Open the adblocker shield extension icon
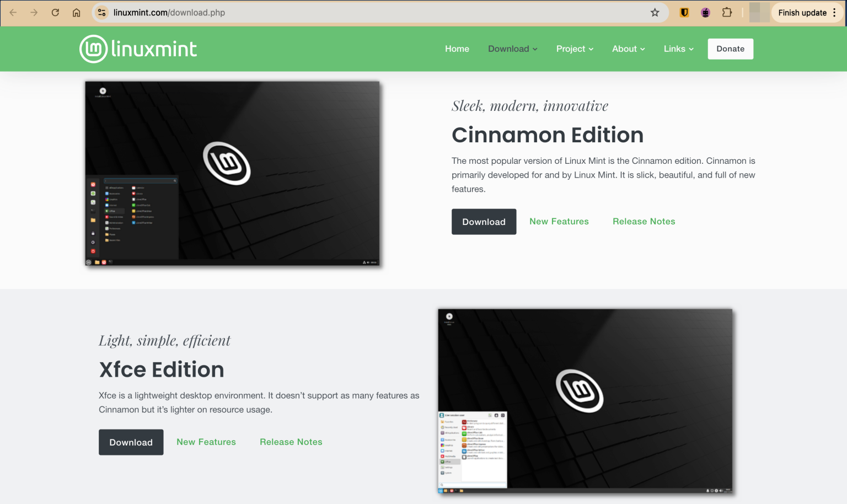This screenshot has height=504, width=847. pos(684,12)
